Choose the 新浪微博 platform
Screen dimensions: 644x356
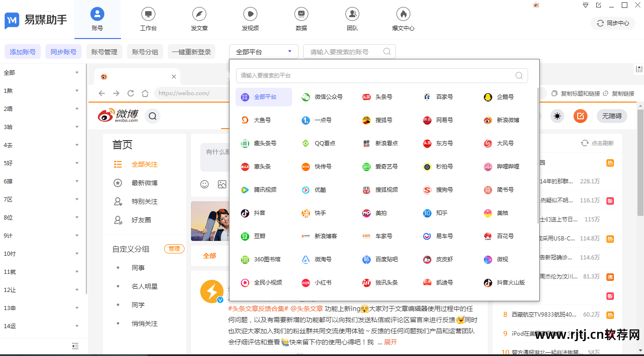(x=503, y=120)
